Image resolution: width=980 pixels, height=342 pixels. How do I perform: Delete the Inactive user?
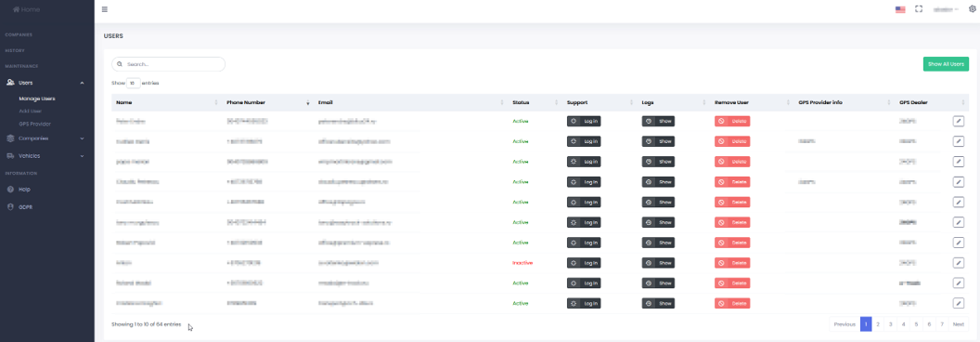tap(732, 262)
